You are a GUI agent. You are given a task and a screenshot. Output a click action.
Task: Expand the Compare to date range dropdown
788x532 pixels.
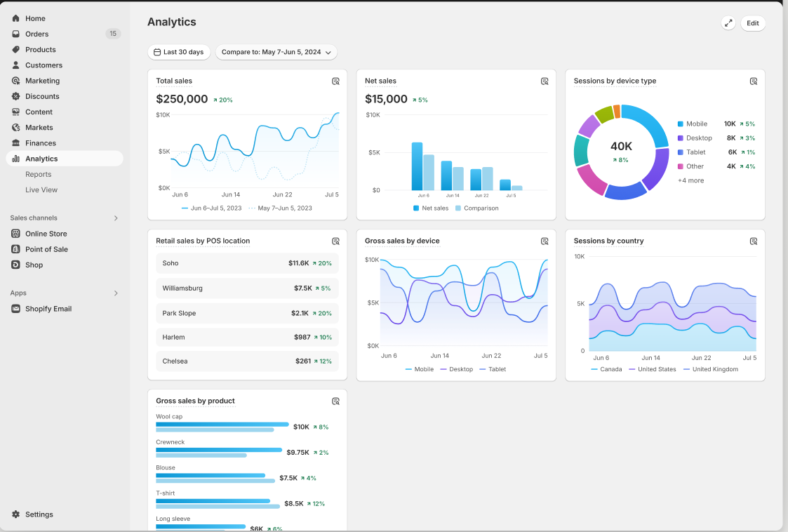pyautogui.click(x=276, y=52)
